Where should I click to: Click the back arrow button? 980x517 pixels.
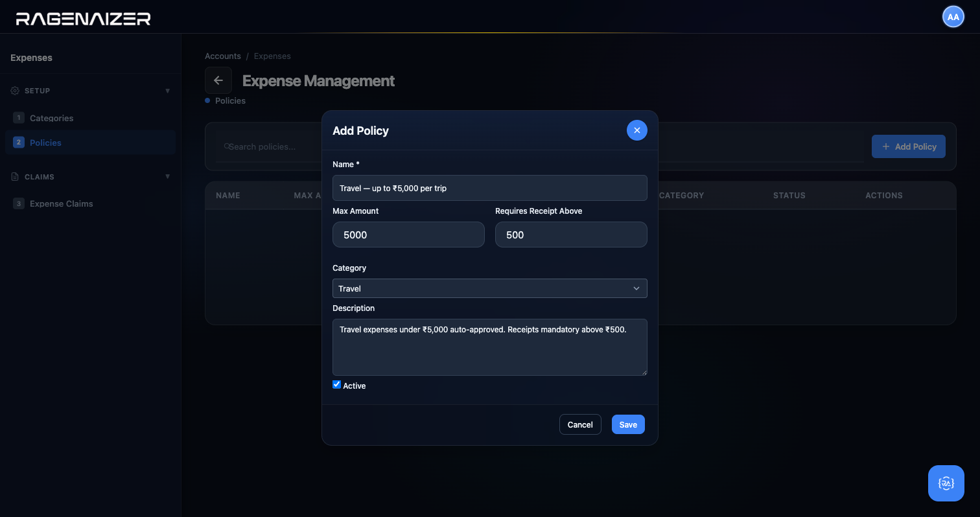tap(218, 80)
